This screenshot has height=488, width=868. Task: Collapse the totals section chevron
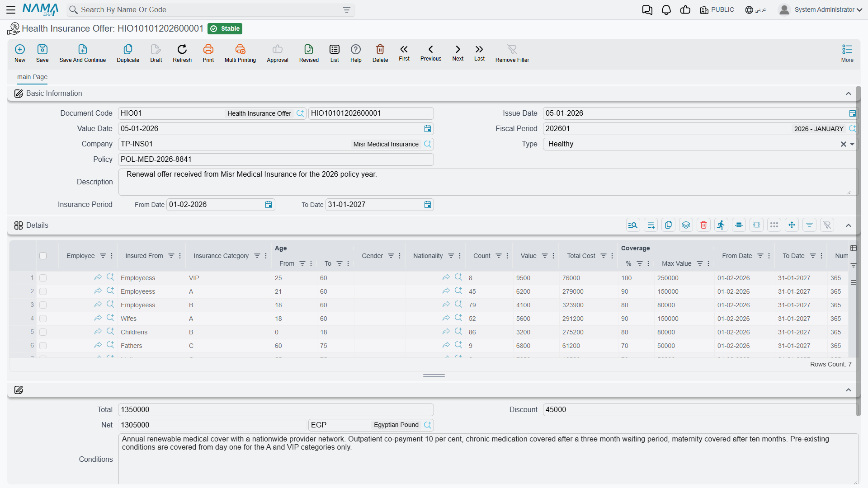pyautogui.click(x=849, y=390)
